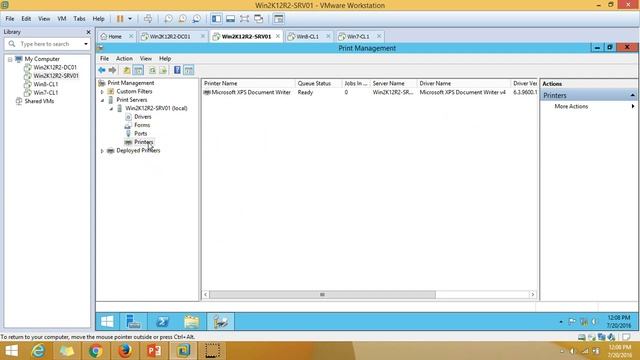640x360 pixels.
Task: Toggle Show/Hide Console Tree icon
Action: [138, 70]
